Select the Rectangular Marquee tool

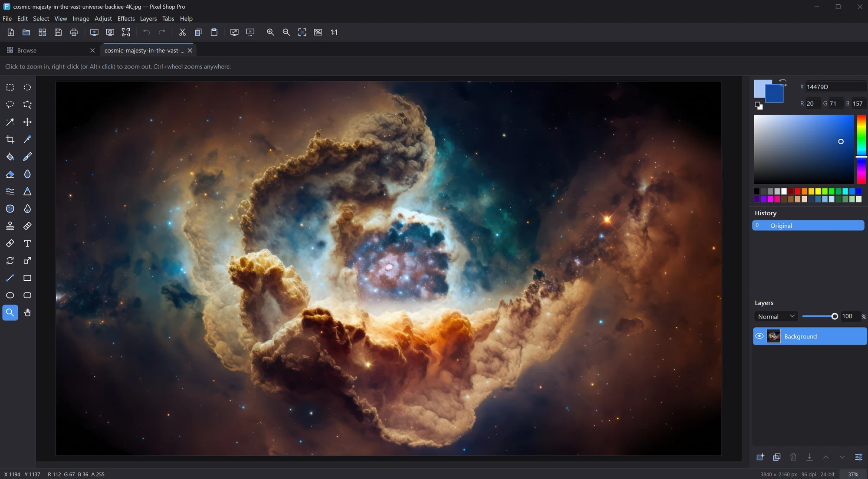(x=10, y=88)
